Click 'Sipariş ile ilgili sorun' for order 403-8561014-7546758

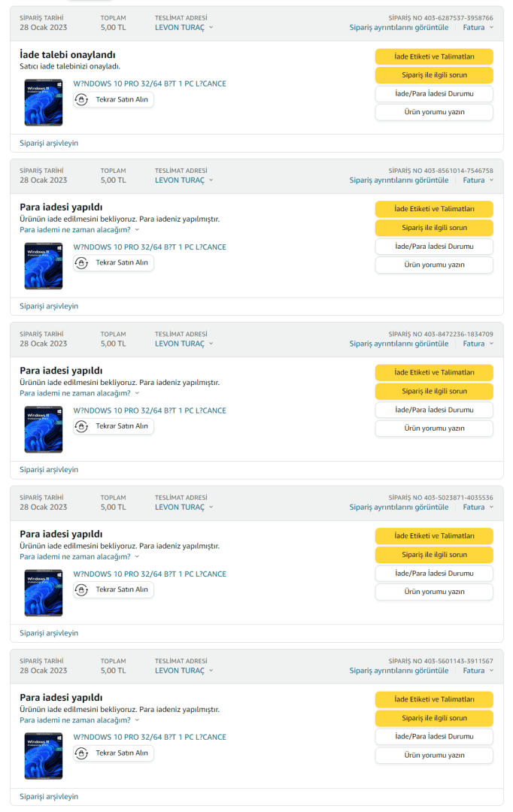pos(434,228)
